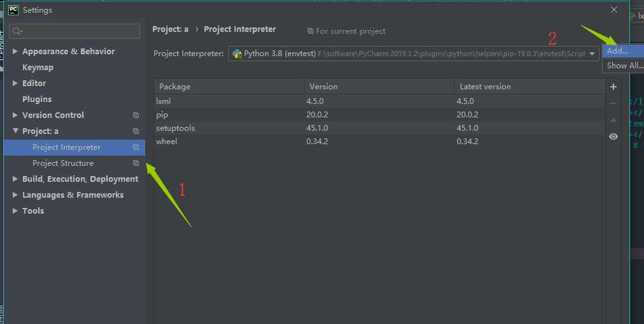Image resolution: width=644 pixels, height=324 pixels.
Task: Expand the Version Control section
Action: coord(15,115)
